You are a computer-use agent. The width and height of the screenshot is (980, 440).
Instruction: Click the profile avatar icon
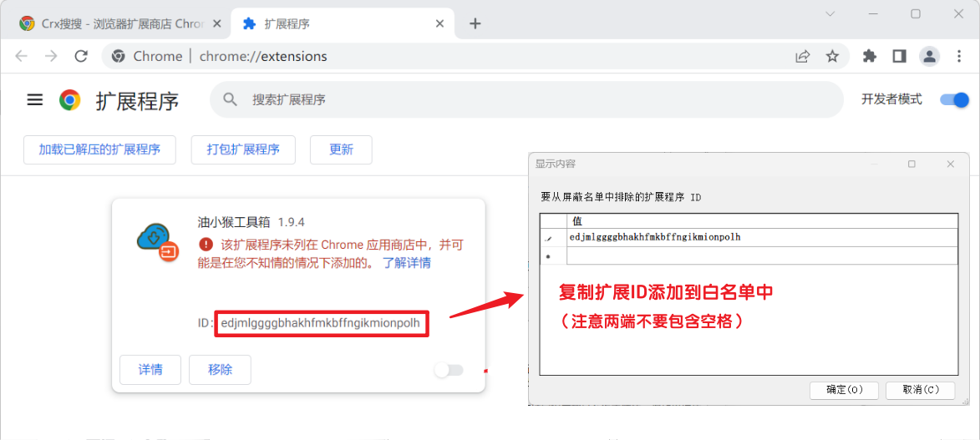[x=929, y=56]
